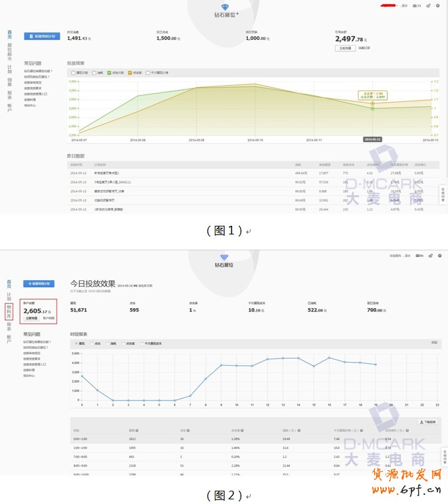Click the 2014-05-12 data point on chart
This screenshot has width=448, height=504.
pyautogui.click(x=372, y=108)
